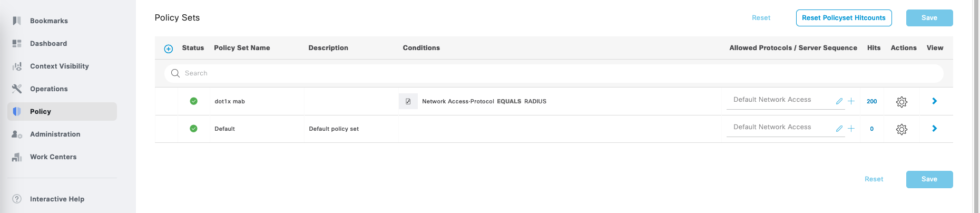Screen dimensions: 980x213
Task: Expand Default policy set view arrow
Action: (x=934, y=129)
